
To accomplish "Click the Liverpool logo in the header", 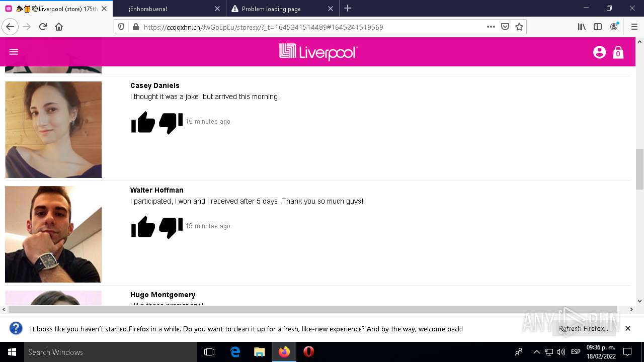I will point(318,52).
